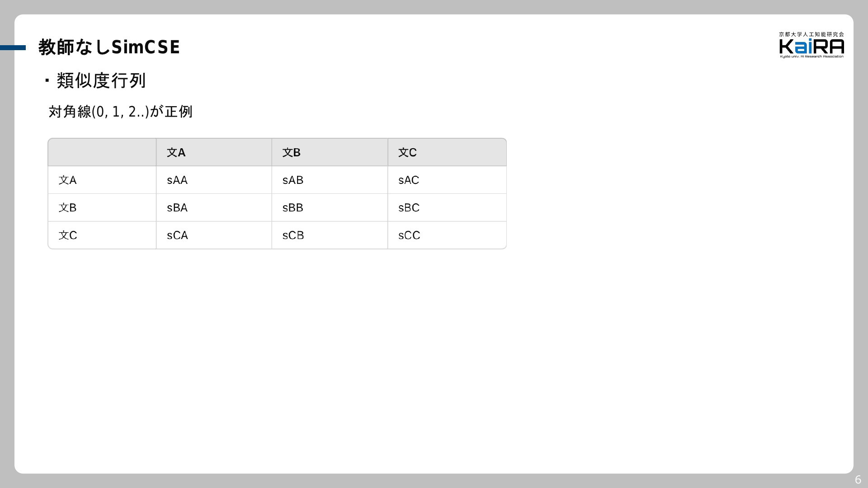
Task: Click the sAC cell
Action: (x=447, y=180)
